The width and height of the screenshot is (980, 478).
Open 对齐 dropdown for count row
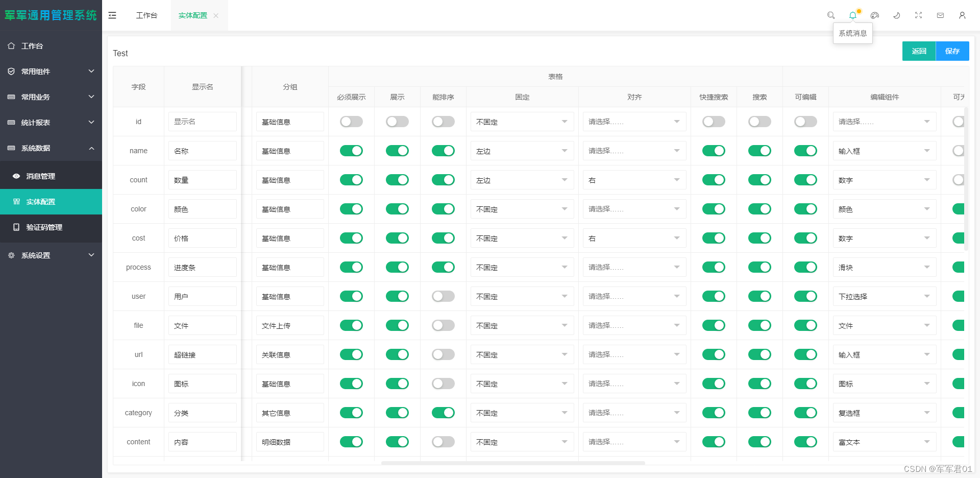[x=634, y=180]
